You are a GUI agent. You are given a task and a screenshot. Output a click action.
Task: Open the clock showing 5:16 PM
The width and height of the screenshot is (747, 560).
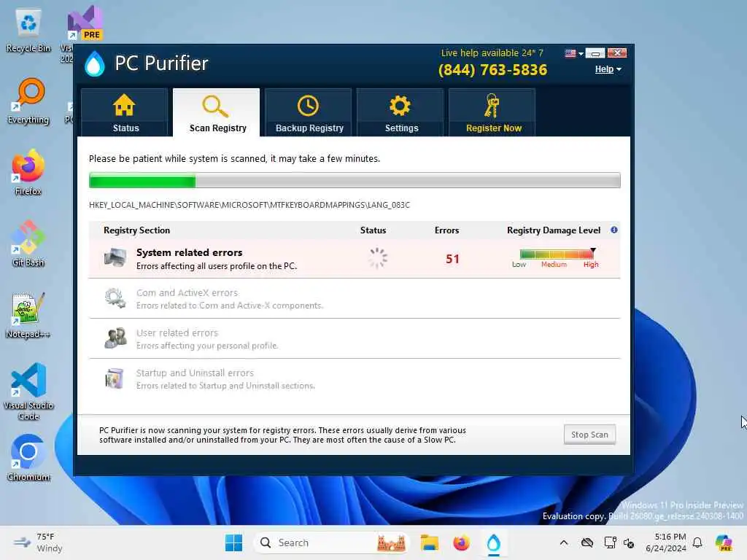tap(666, 542)
